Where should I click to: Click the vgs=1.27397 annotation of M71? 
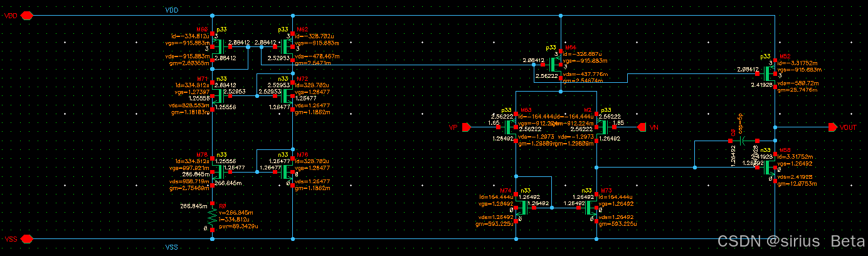coord(191,92)
